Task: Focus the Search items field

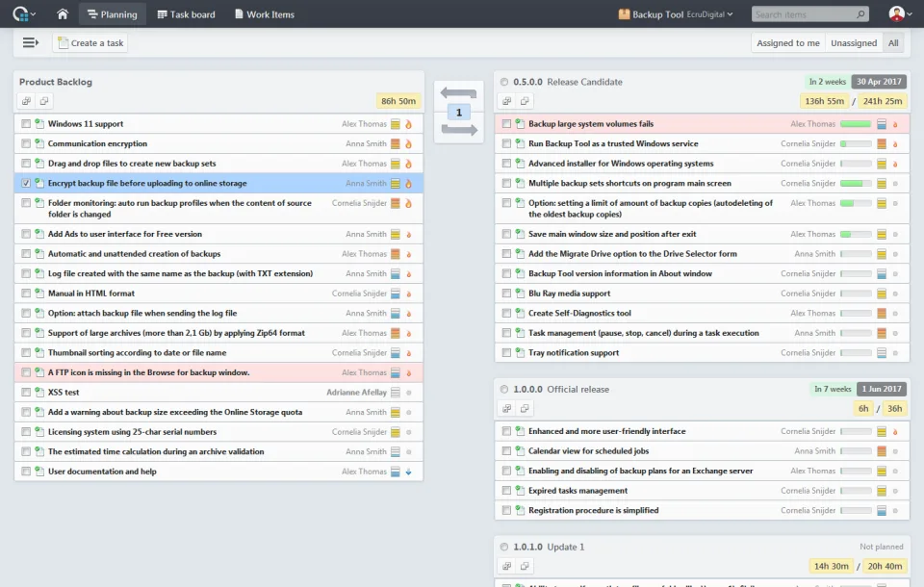Action: [x=804, y=14]
